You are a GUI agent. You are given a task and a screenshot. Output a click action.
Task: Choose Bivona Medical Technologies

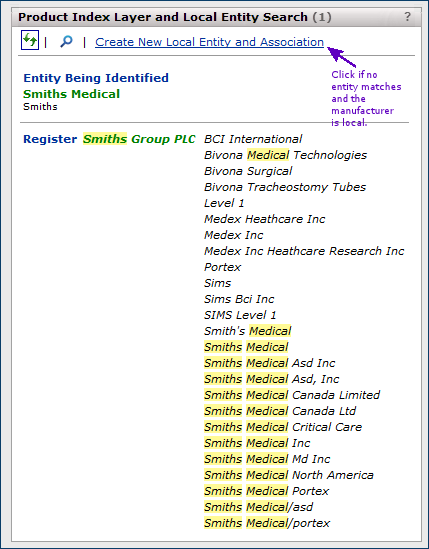click(x=285, y=155)
